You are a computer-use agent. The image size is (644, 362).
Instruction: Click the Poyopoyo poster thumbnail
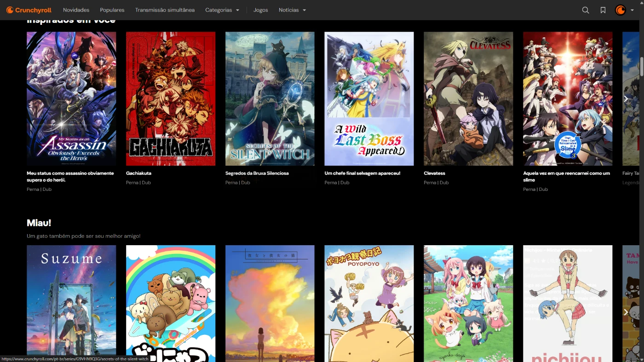(369, 303)
